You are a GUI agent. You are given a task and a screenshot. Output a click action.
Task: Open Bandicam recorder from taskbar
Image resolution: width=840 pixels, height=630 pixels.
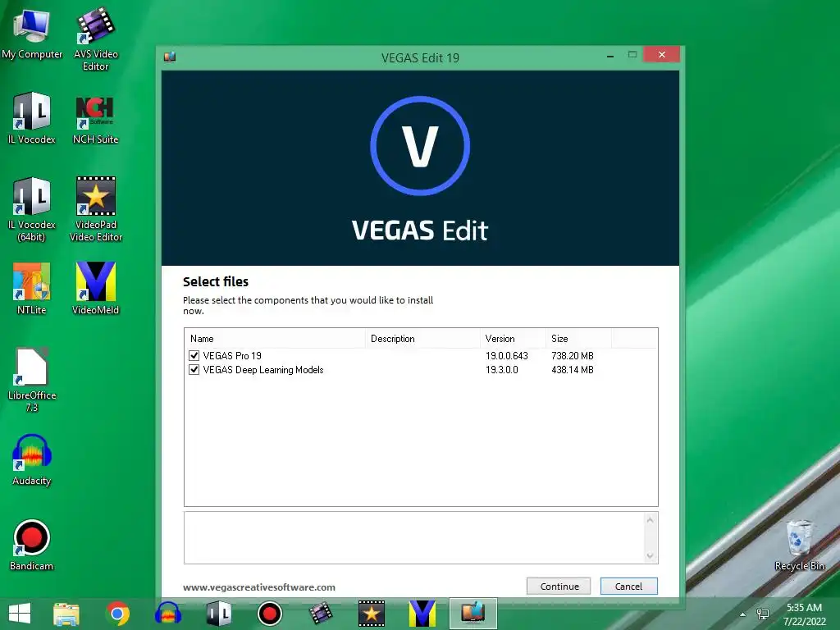269,614
